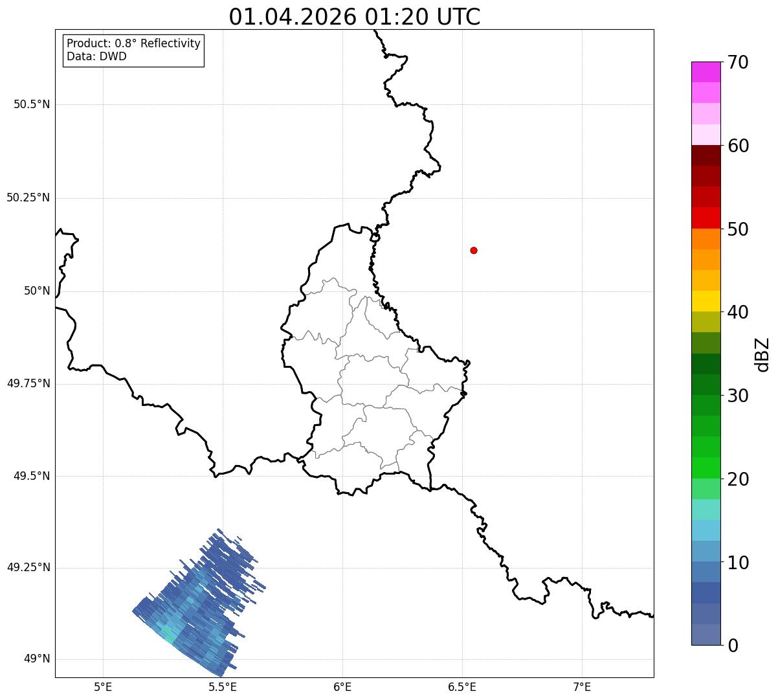Screen dimensions: 778x700
Task: Click the title "01.04.2026 01:20 UTC"
Action: (x=355, y=17)
